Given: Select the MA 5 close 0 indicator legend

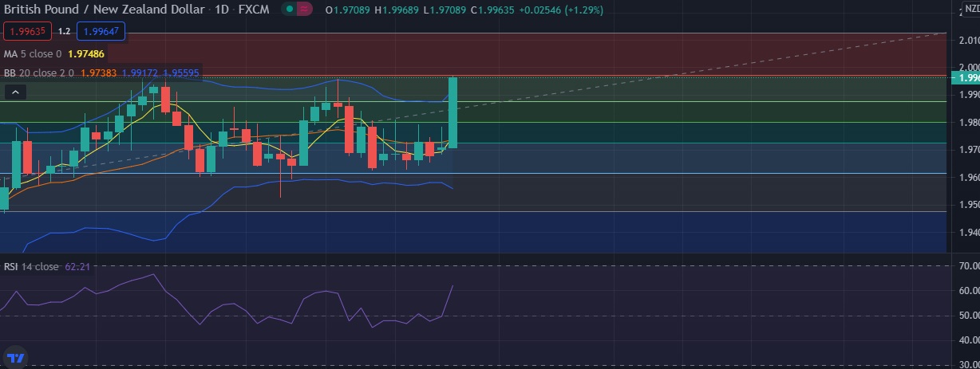Looking at the screenshot, I should [x=33, y=53].
